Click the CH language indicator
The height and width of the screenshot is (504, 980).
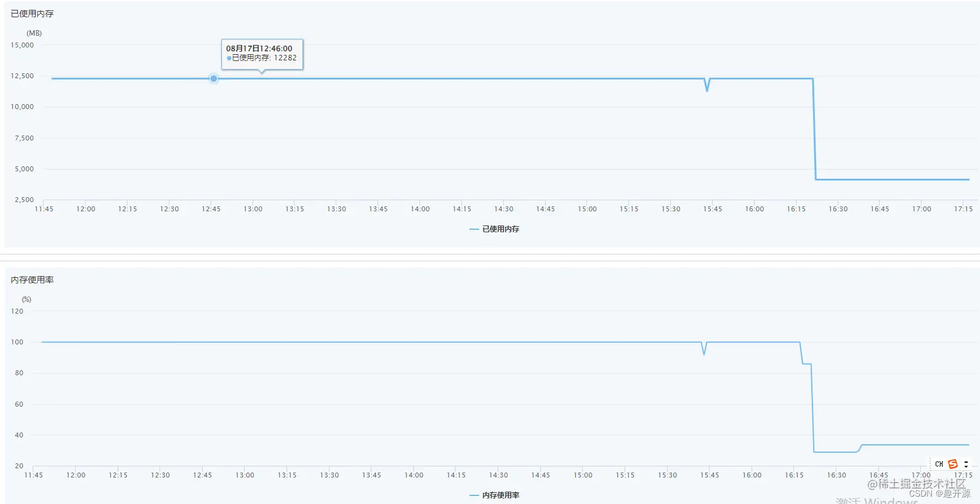[x=939, y=464]
